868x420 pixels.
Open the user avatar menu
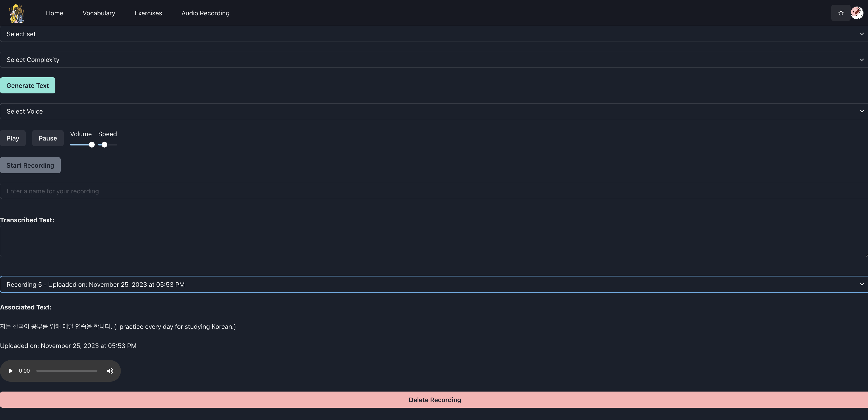857,13
